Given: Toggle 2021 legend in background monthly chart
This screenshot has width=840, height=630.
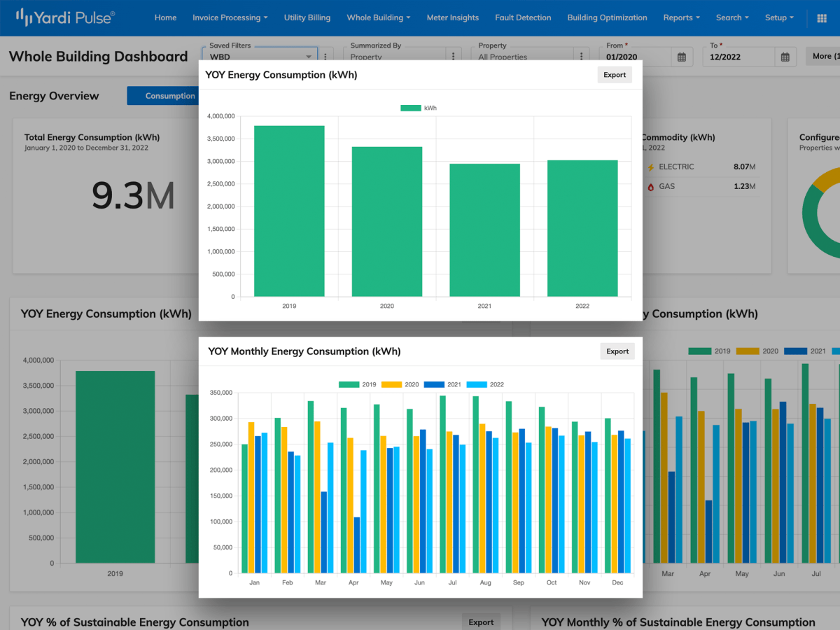Looking at the screenshot, I should [x=806, y=351].
